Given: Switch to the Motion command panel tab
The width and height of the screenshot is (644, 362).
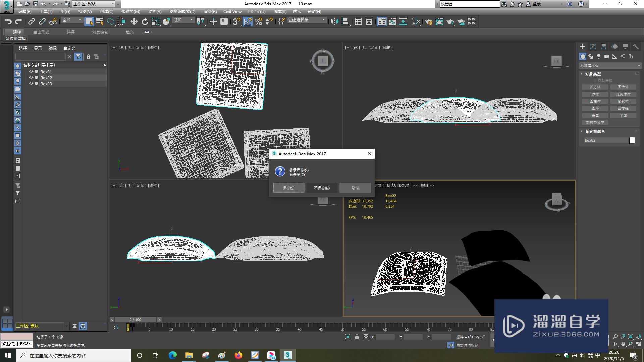Looking at the screenshot, I should click(x=614, y=47).
